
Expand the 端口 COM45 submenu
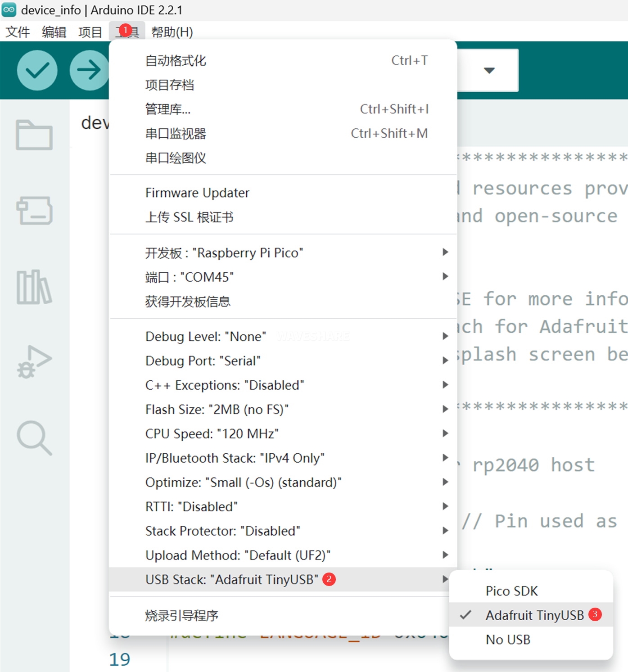pyautogui.click(x=283, y=277)
